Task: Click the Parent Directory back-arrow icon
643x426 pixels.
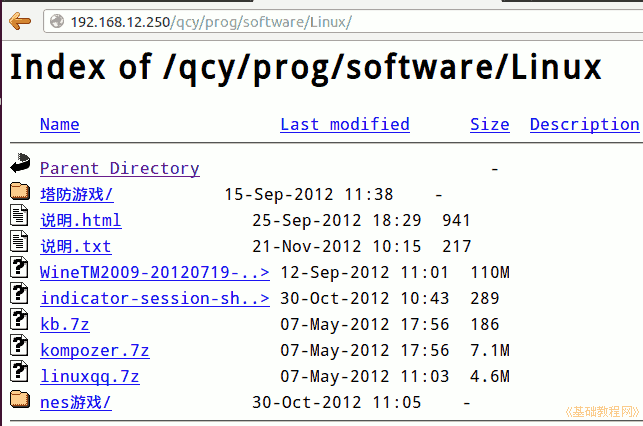Action: 20,163
